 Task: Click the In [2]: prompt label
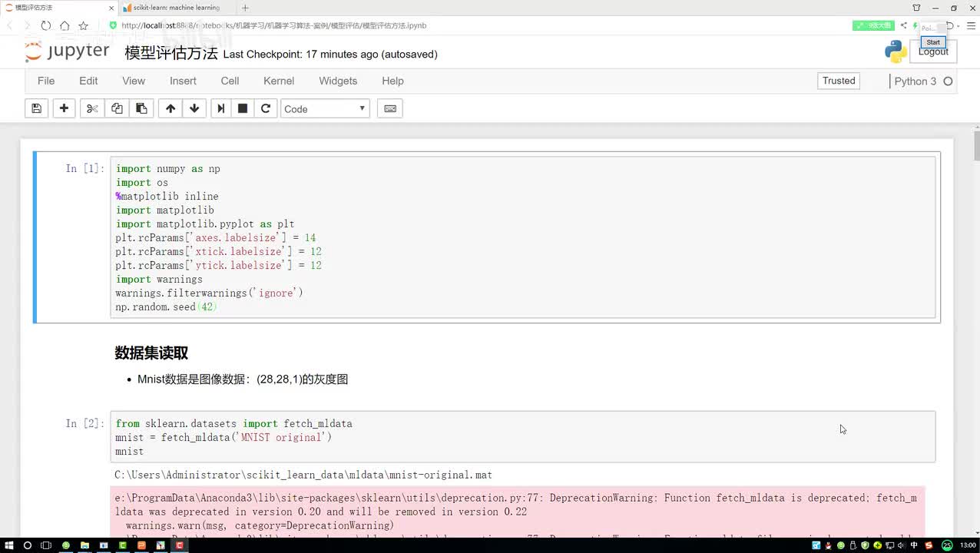pos(84,424)
